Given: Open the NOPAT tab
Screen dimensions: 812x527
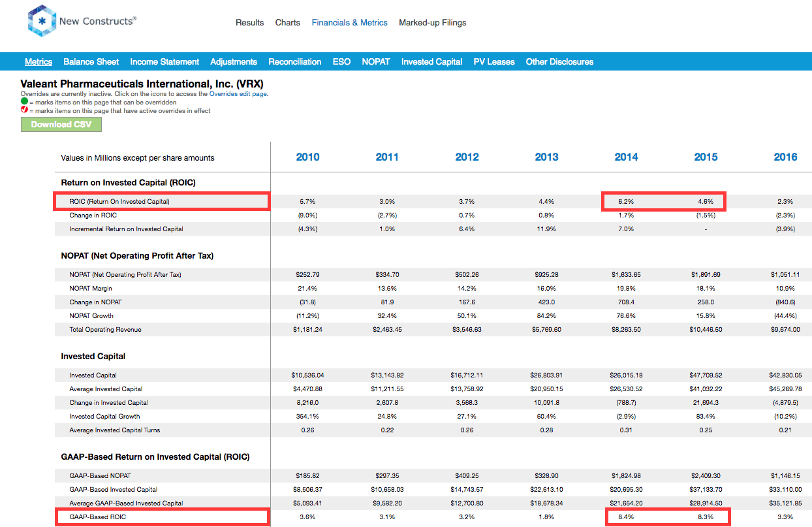Looking at the screenshot, I should pyautogui.click(x=376, y=61).
